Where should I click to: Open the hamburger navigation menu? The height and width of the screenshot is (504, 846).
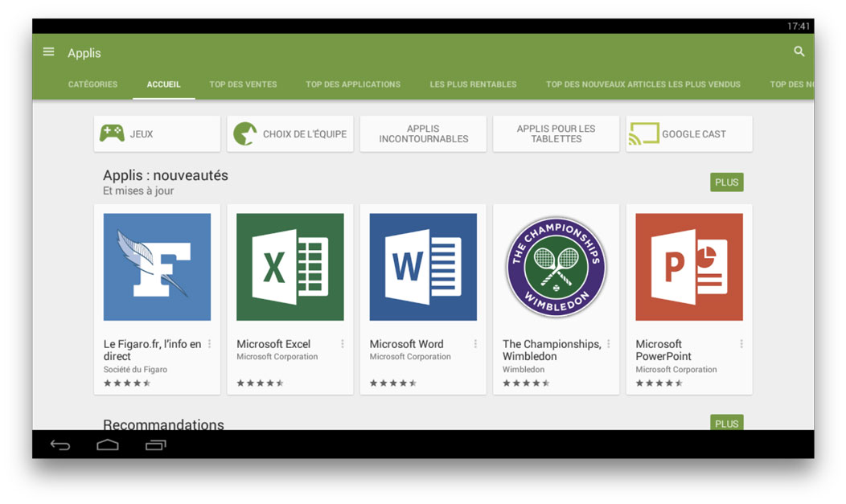48,51
